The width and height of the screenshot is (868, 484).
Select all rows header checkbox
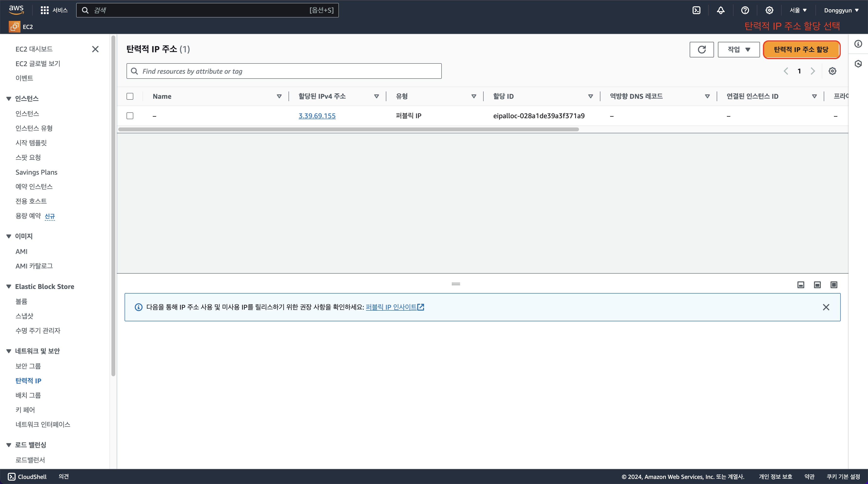pyautogui.click(x=130, y=96)
